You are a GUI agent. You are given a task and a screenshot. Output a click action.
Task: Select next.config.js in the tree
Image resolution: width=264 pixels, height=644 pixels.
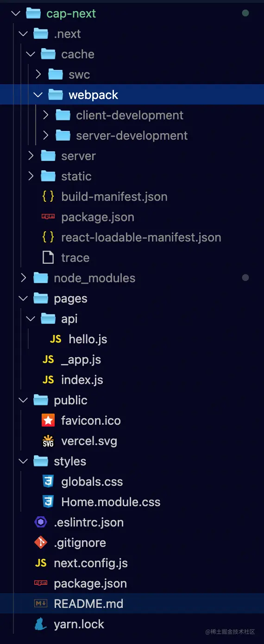coord(91,563)
